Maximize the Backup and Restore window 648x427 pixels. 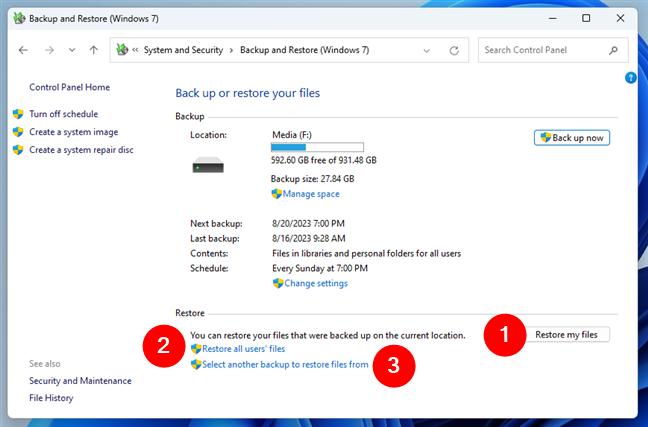click(x=586, y=18)
